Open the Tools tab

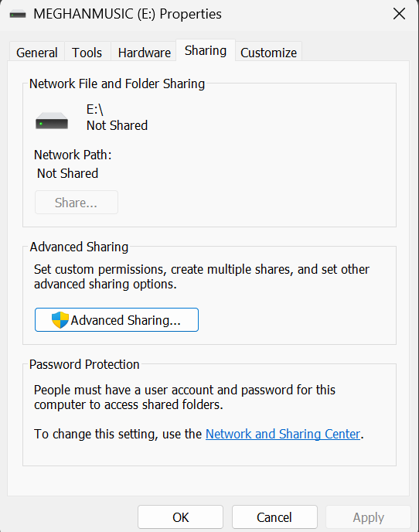pyautogui.click(x=87, y=53)
